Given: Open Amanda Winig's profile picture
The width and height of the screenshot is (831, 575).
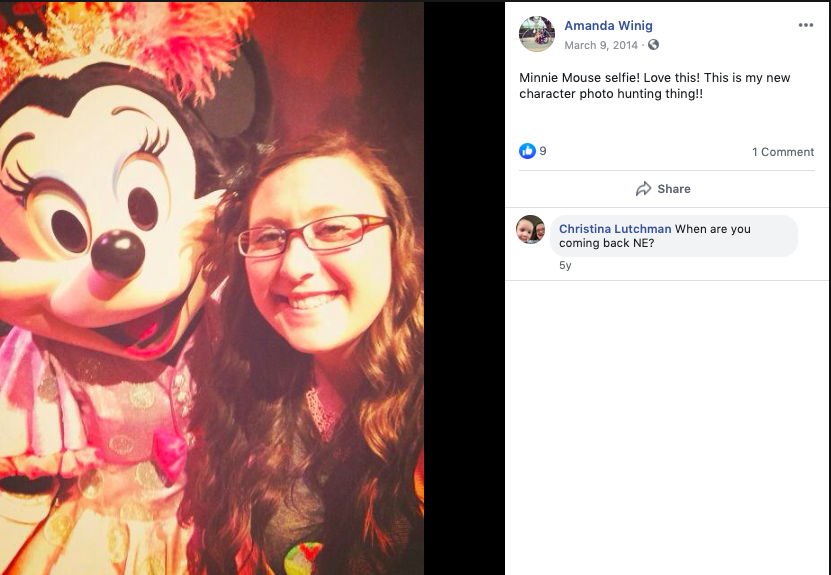Looking at the screenshot, I should 537,34.
